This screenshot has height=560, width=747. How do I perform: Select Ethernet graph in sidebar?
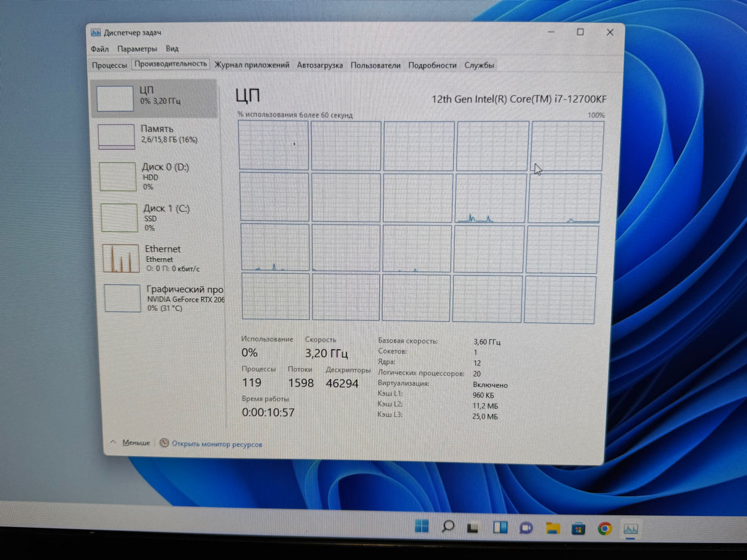(158, 258)
